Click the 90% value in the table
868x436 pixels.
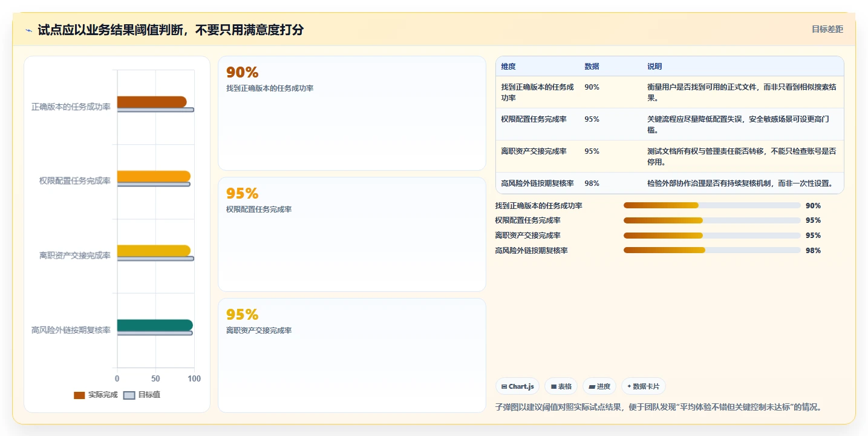[x=592, y=87]
